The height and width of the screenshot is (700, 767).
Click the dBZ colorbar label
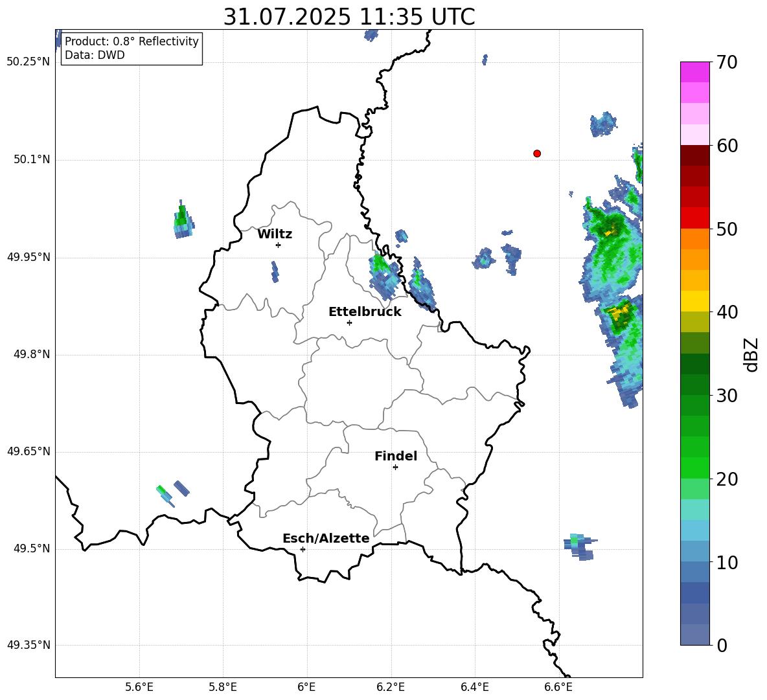(x=751, y=354)
